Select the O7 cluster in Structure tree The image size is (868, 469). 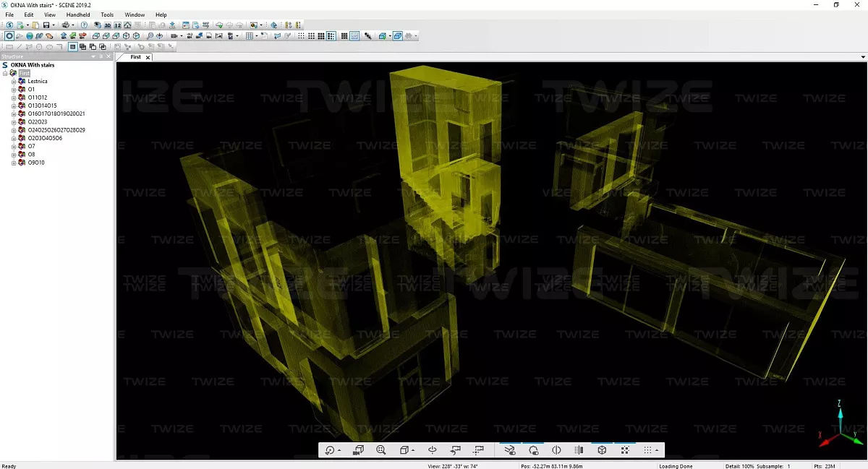[x=31, y=146]
